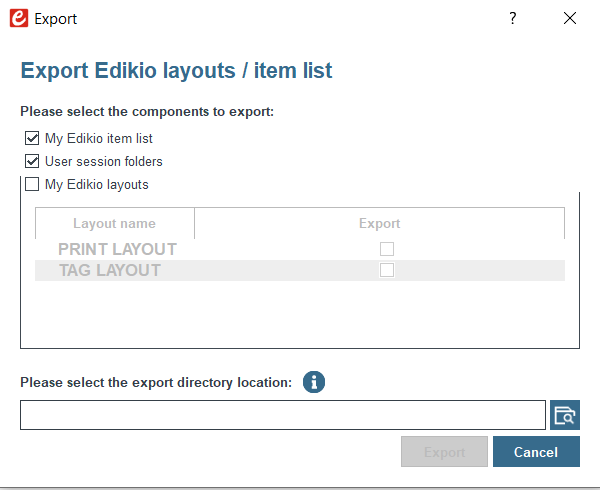Click the blue info icon next to directory label
The width and height of the screenshot is (600, 490).
click(314, 382)
